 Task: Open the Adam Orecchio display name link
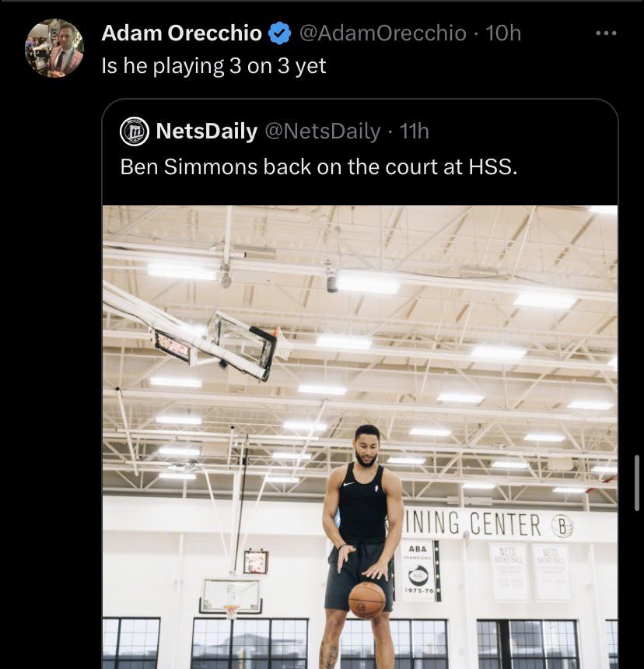pos(182,33)
